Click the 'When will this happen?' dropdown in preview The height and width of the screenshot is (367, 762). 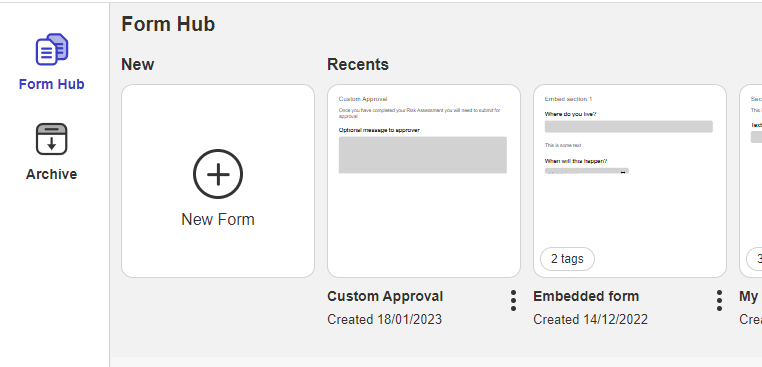click(x=587, y=171)
